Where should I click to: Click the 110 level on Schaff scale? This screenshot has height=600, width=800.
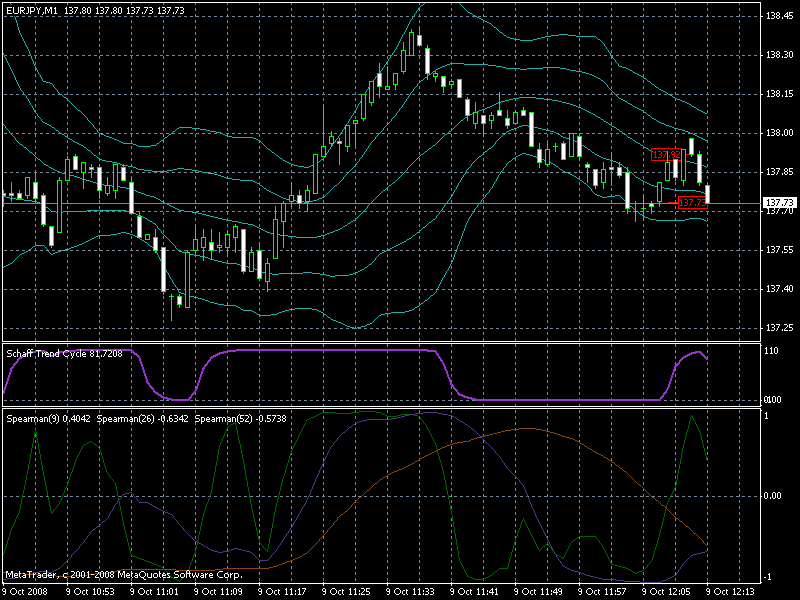click(x=771, y=351)
